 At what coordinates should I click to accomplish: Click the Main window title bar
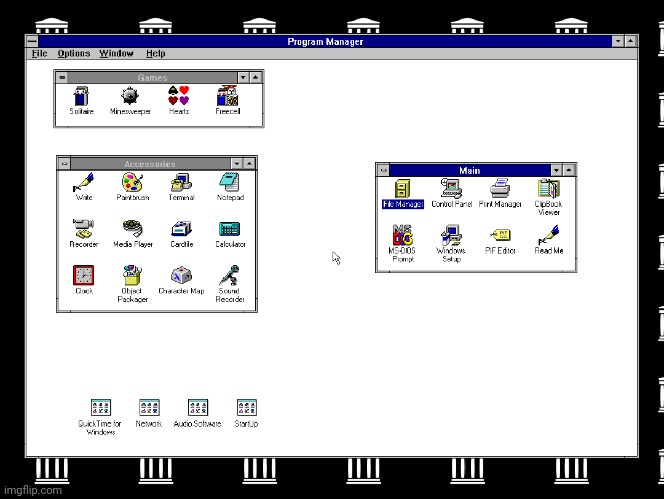coord(470,170)
